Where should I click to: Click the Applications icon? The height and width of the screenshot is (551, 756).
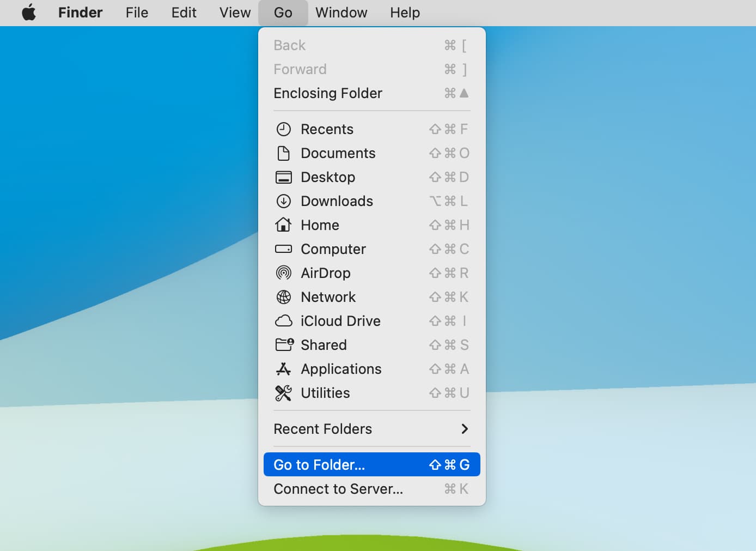click(x=283, y=369)
